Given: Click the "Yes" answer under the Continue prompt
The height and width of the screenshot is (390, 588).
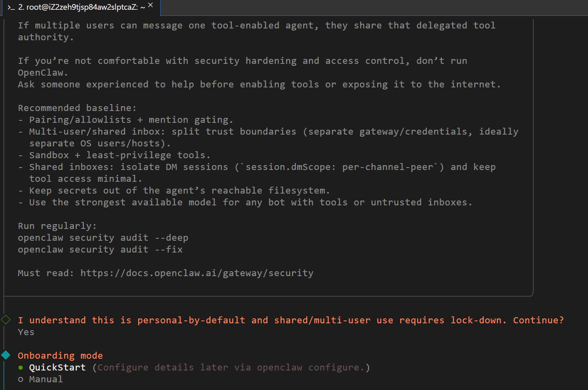Looking at the screenshot, I should tap(26, 332).
